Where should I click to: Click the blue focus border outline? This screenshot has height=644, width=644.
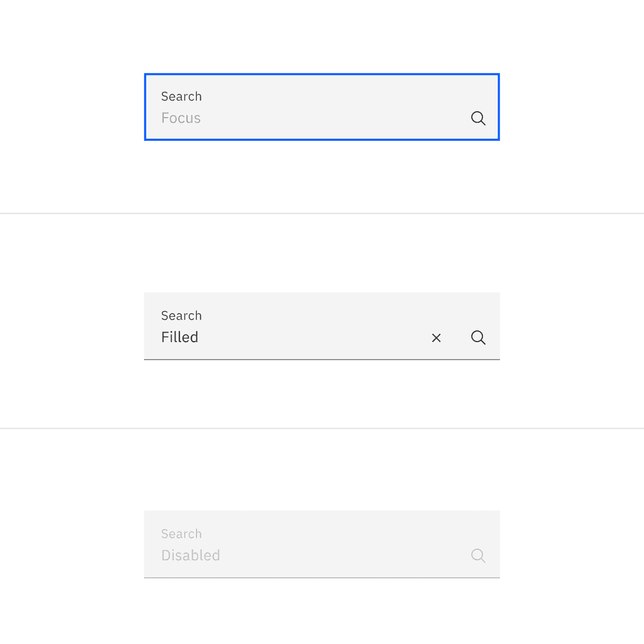pos(322,73)
